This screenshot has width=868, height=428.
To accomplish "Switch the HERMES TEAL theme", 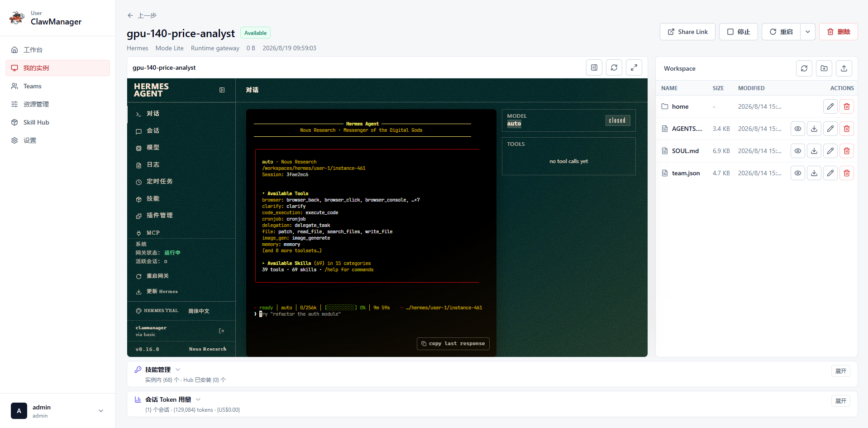I will tap(157, 311).
